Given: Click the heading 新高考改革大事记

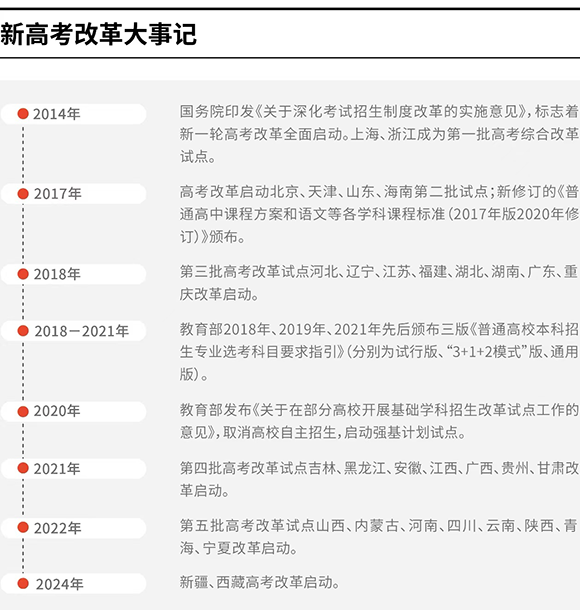Looking at the screenshot, I should (x=98, y=34).
